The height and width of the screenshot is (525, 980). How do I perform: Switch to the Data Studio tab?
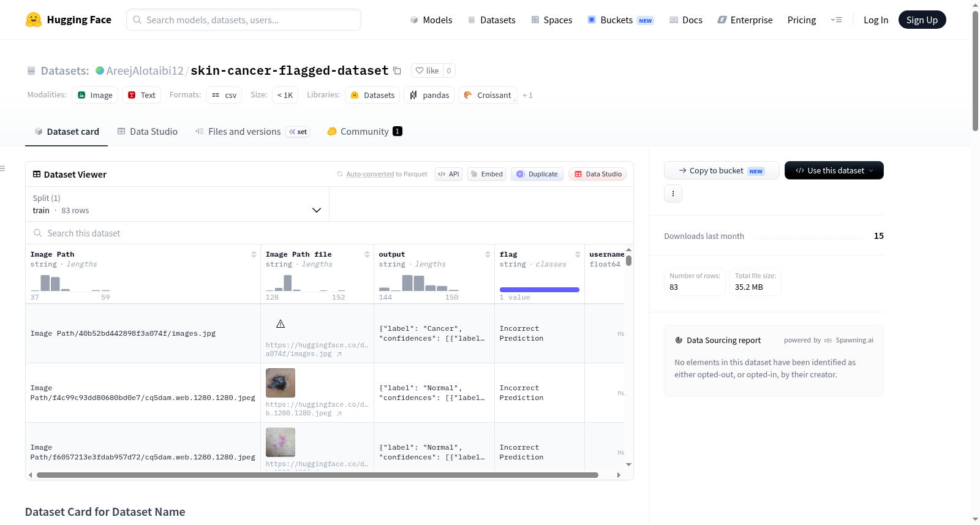click(x=148, y=132)
